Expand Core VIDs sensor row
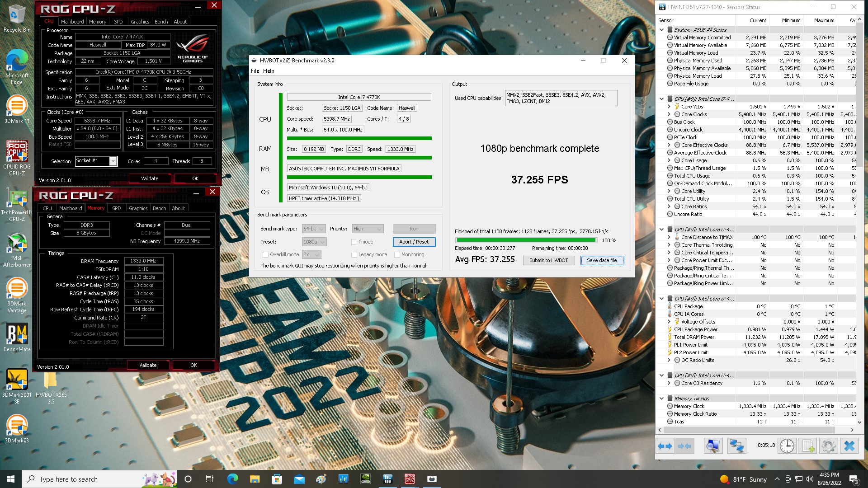Screen dimensions: 868x488 (669, 107)
